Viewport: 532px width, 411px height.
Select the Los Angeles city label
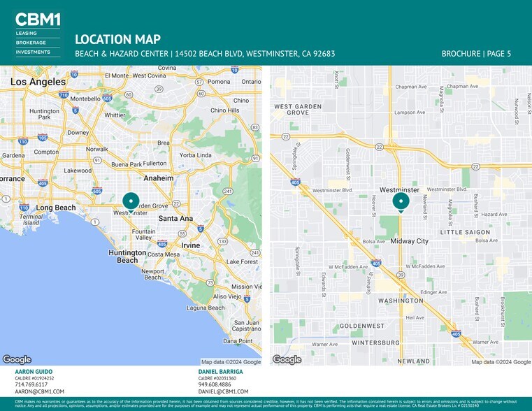point(38,82)
